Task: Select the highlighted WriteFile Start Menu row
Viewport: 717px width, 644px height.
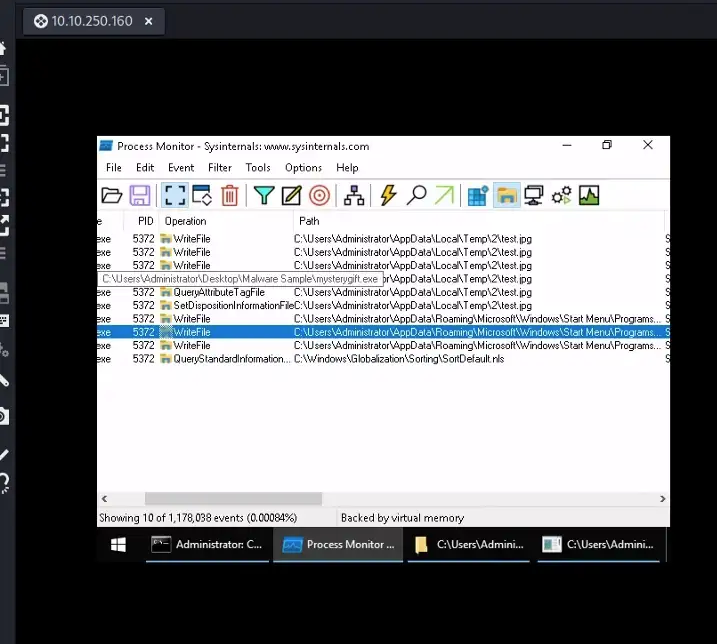Action: pos(383,332)
